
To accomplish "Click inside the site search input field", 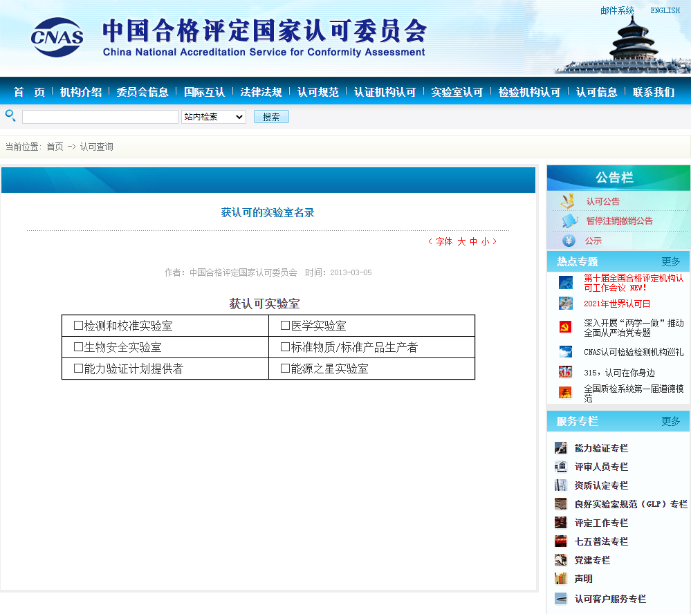I will [x=100, y=116].
